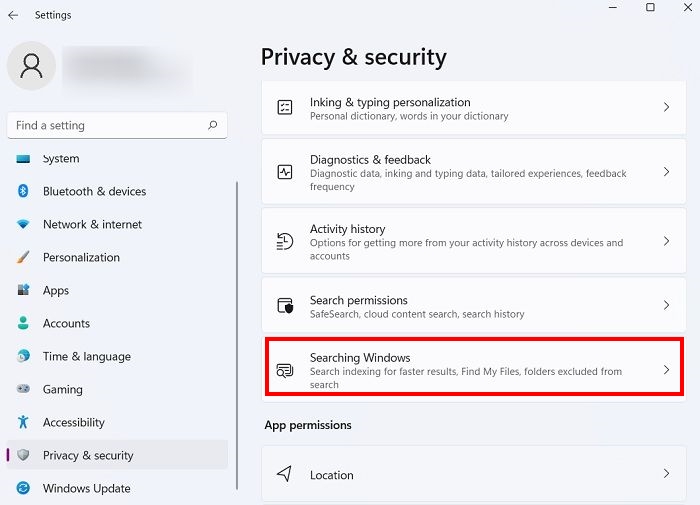This screenshot has height=505, width=700.
Task: Open Gaming settings category
Action: [x=117, y=389]
